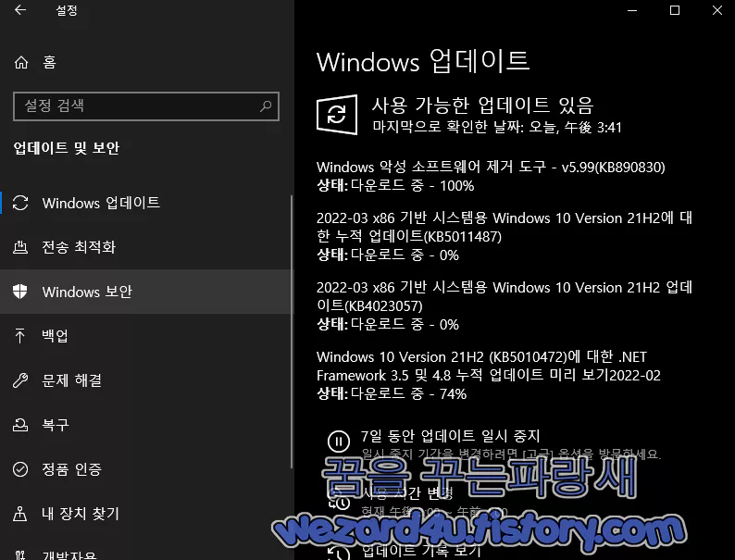
Task: Click the 마지막으로 확인한 날짜 line
Action: click(x=497, y=127)
